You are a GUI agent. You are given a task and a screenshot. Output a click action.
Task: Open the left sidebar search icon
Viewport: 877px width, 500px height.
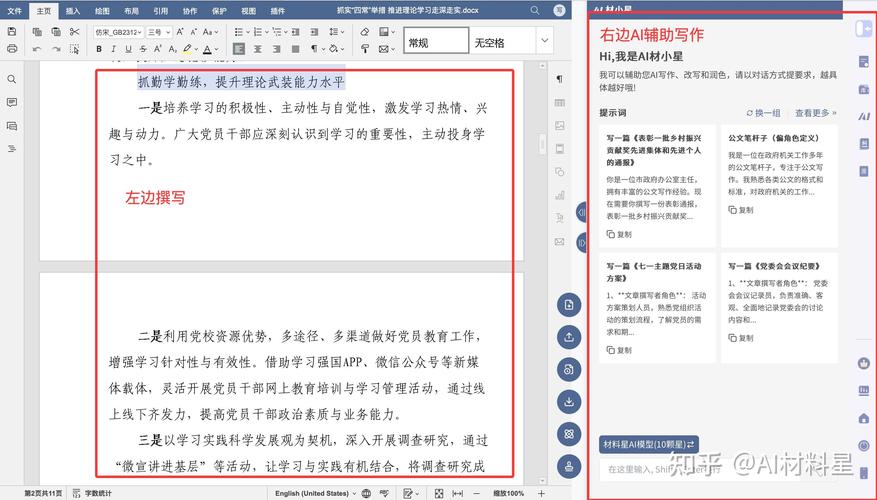pyautogui.click(x=12, y=79)
